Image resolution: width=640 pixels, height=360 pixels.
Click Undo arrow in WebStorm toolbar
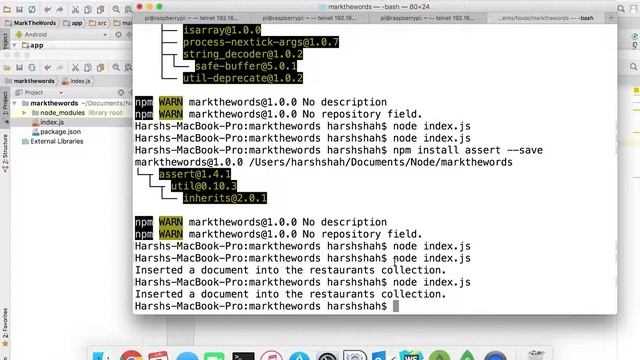[48, 67]
